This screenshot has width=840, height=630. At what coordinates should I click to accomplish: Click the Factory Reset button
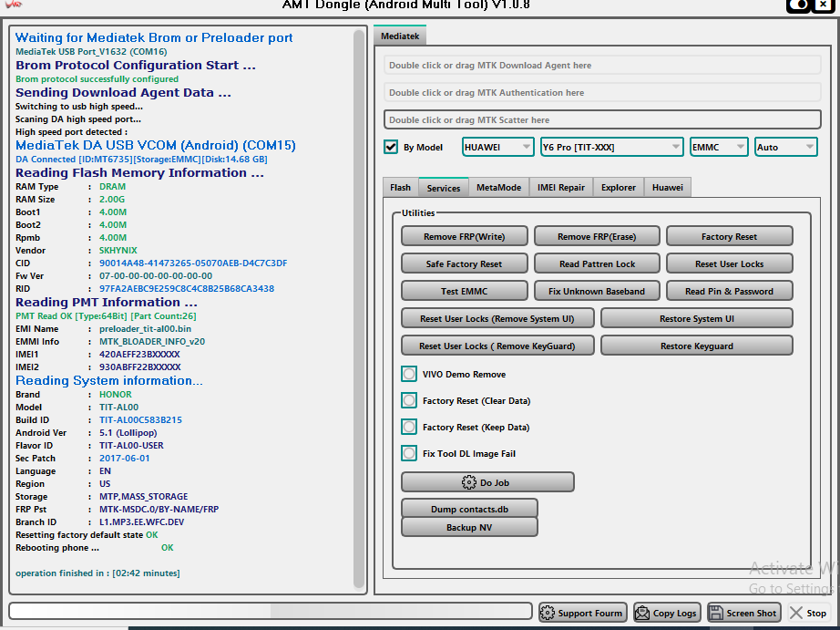(x=729, y=236)
